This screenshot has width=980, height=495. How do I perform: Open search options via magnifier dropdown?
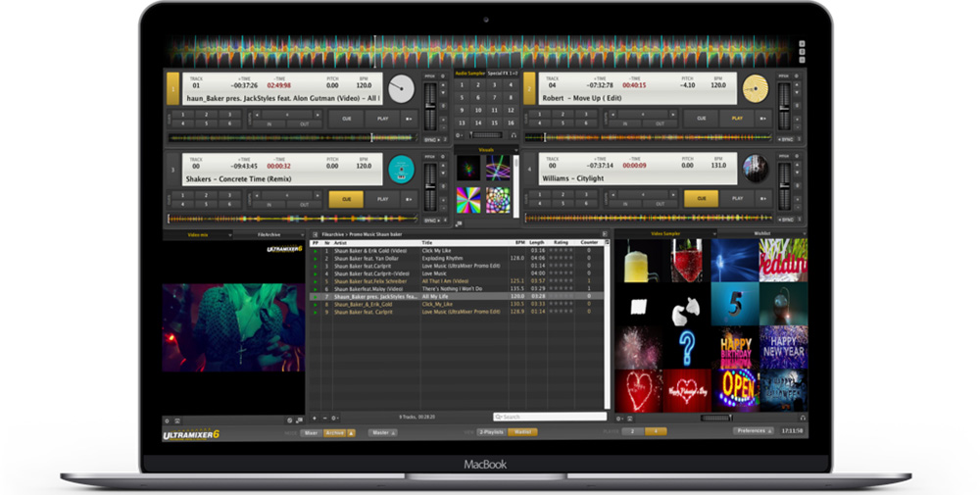pyautogui.click(x=498, y=417)
